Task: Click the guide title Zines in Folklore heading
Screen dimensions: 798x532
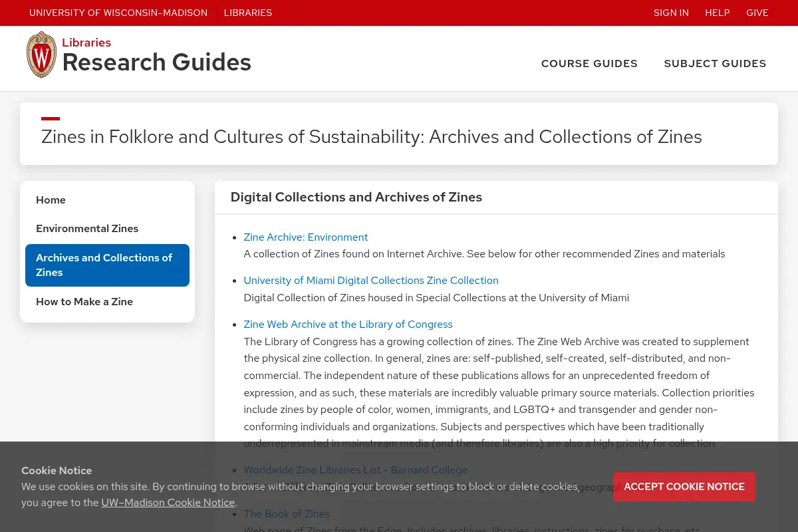Action: coord(372,137)
